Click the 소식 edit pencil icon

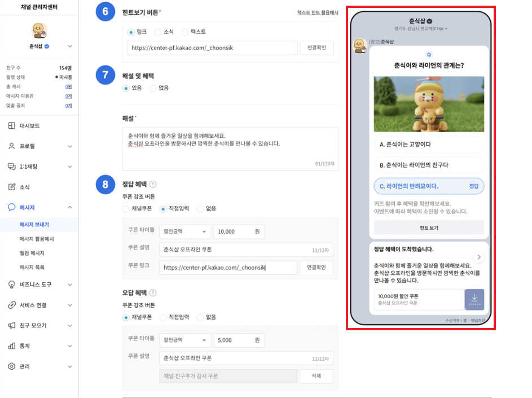(11, 187)
